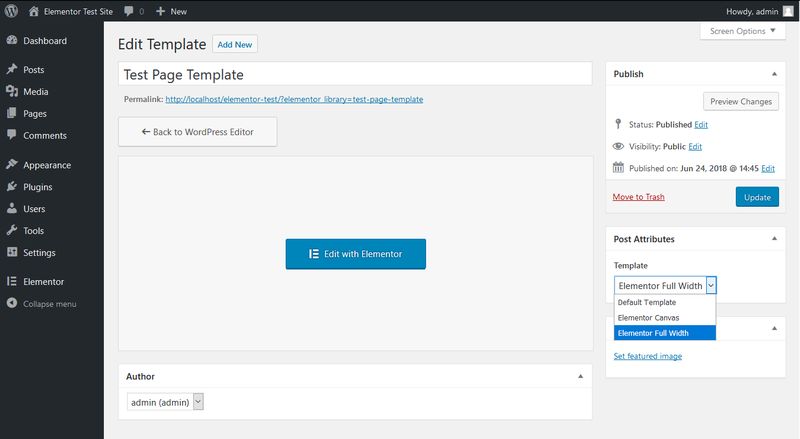The image size is (800, 439).
Task: Click the Posts pushpin icon
Action: click(x=12, y=69)
